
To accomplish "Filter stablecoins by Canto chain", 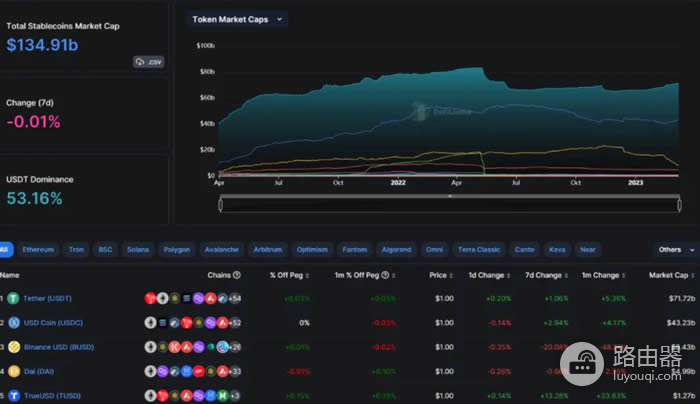I will tap(525, 250).
